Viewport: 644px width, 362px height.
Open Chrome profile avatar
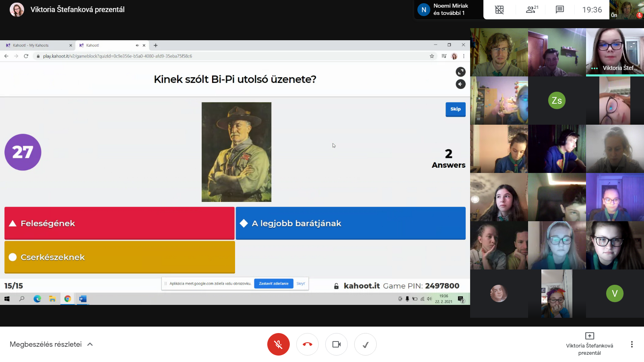454,56
